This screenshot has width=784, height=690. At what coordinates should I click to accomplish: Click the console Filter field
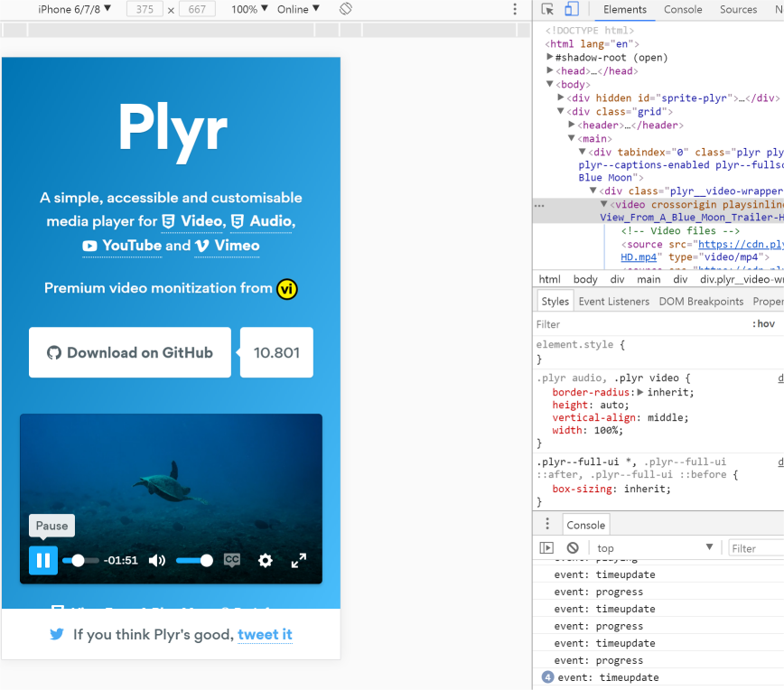pyautogui.click(x=756, y=548)
